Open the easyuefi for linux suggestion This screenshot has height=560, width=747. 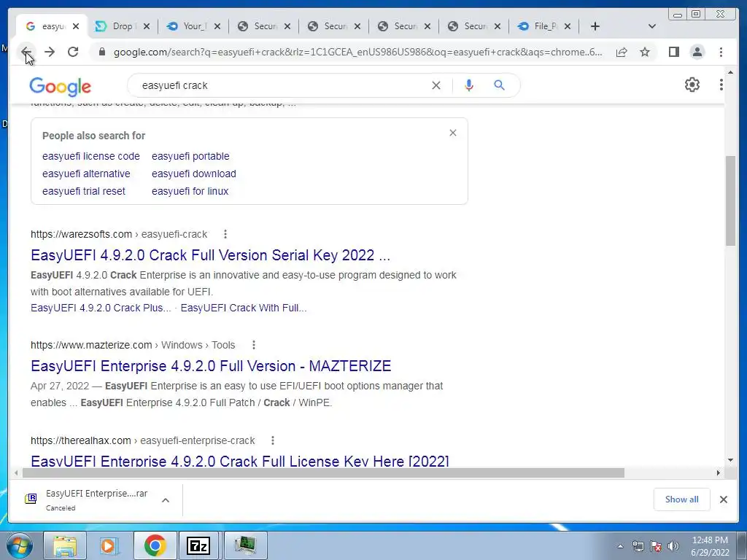(190, 192)
